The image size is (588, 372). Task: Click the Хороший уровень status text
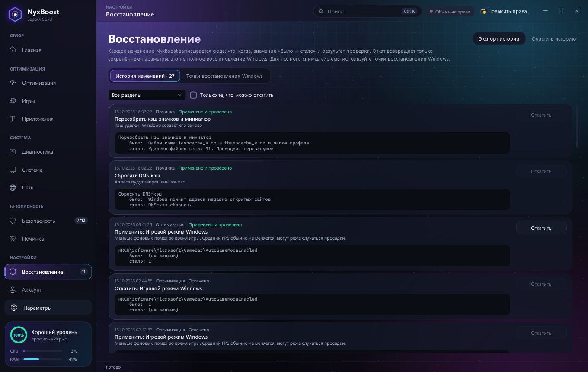click(x=54, y=332)
